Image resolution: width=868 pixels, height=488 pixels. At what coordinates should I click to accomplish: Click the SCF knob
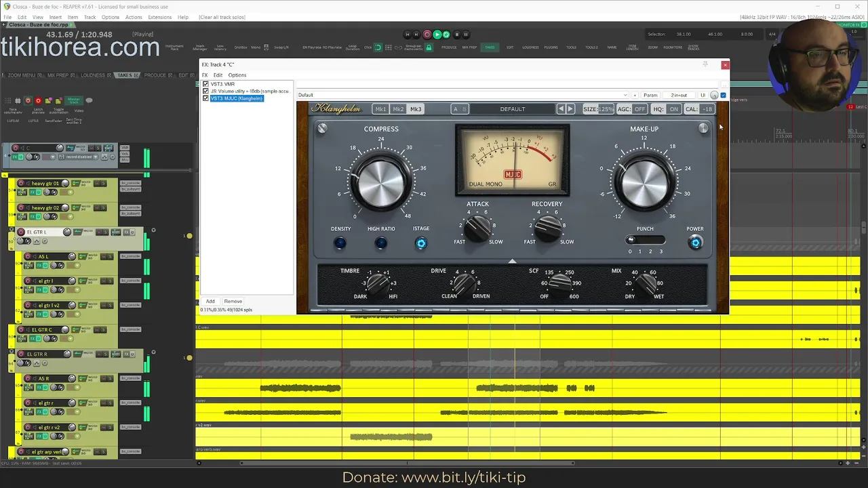tap(561, 284)
